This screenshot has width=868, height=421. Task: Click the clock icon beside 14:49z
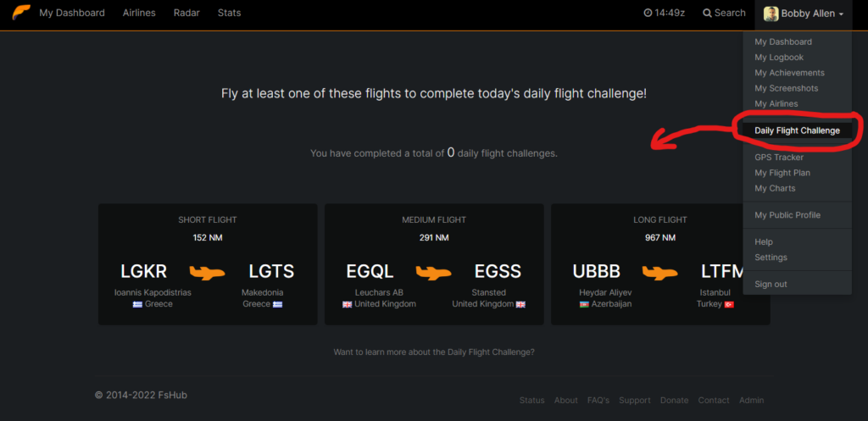click(x=648, y=13)
